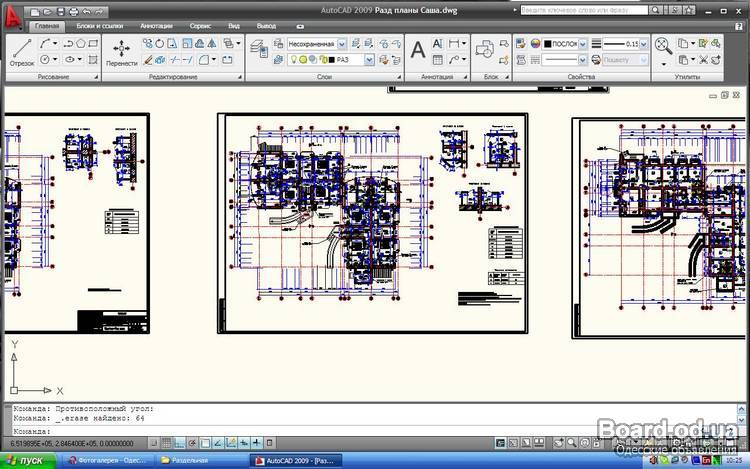750x469 pixels.
Task: Switch to the Аннотации ribbon tab
Action: click(156, 25)
